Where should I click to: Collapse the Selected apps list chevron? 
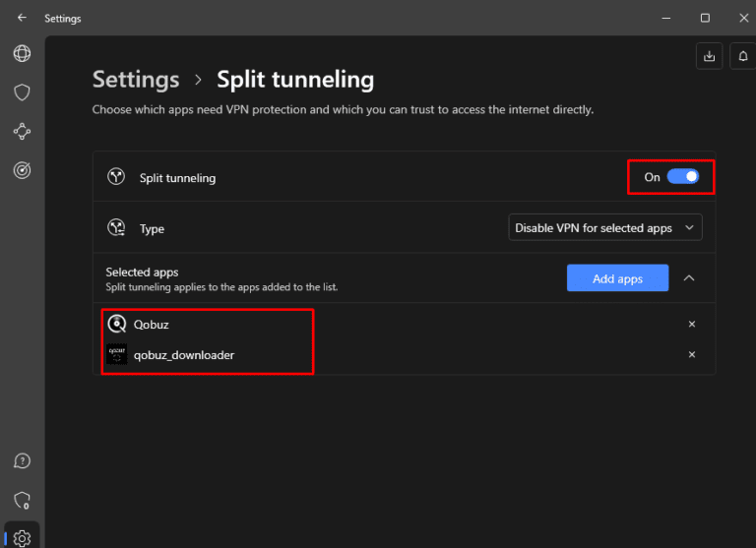click(689, 278)
